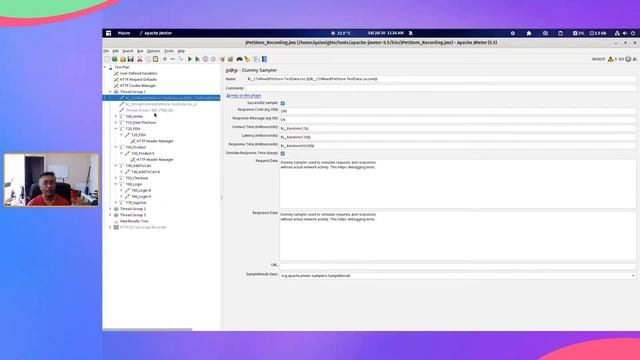The image size is (640, 360).
Task: Click the Toggle enable/disable toolbar icon
Action: coord(181,59)
